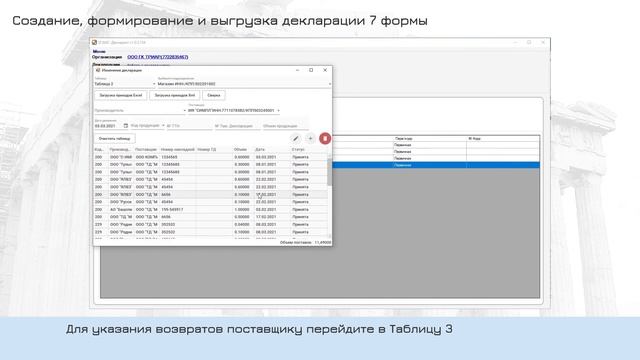Viewport: 640px width, 360px height.
Task: Expand the 'Поставщик' supplier dropdown
Action: click(x=234, y=110)
